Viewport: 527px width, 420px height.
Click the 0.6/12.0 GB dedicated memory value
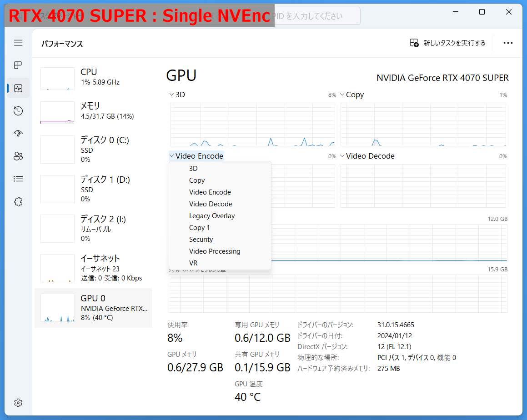(262, 338)
